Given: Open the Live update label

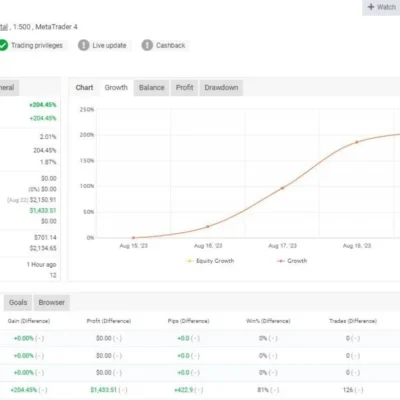Looking at the screenshot, I should tap(109, 45).
